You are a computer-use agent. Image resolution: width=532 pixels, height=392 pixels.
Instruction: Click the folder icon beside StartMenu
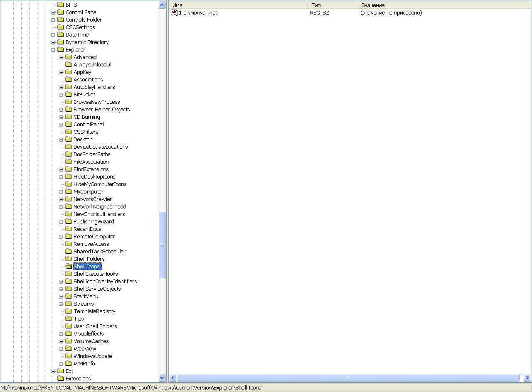coord(69,296)
